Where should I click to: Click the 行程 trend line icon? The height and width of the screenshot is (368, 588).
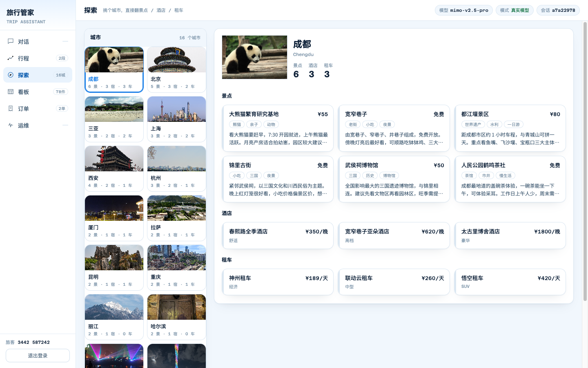[x=11, y=58]
